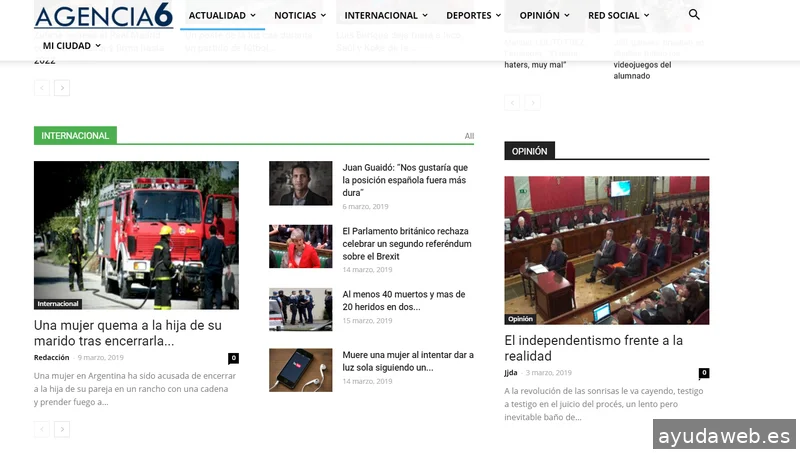
Task: Open phone with earbuds thumbnail
Action: pyautogui.click(x=301, y=370)
